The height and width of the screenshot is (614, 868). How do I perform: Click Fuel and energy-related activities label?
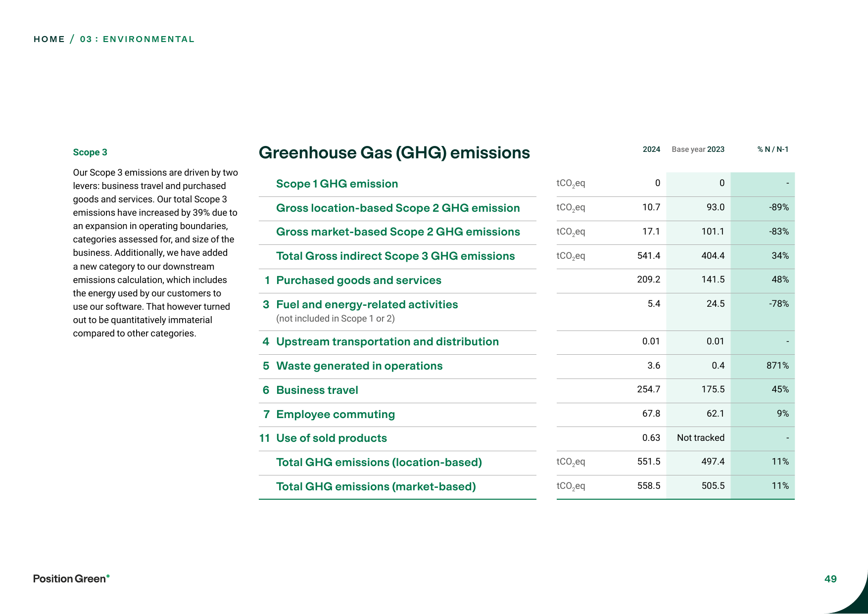point(367,304)
